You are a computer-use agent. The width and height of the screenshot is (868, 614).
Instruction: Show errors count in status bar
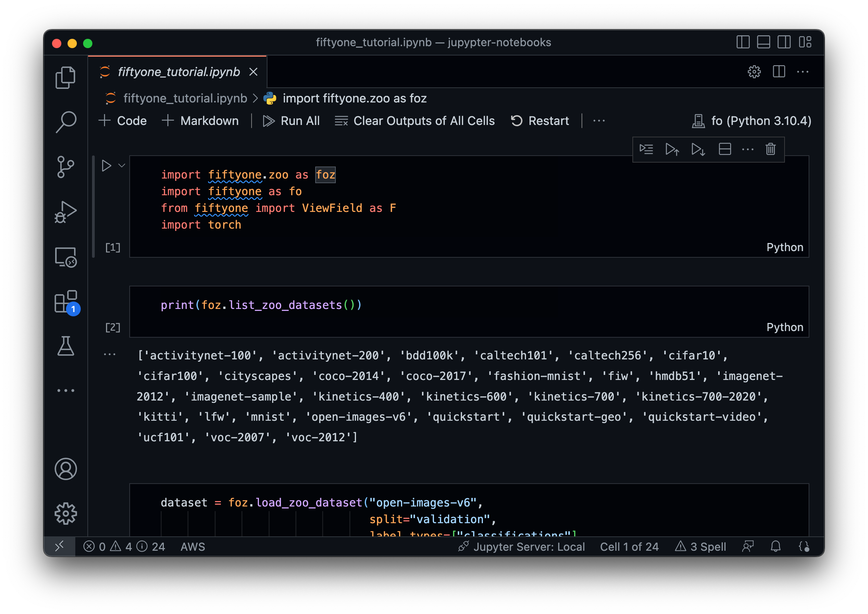[x=94, y=546]
